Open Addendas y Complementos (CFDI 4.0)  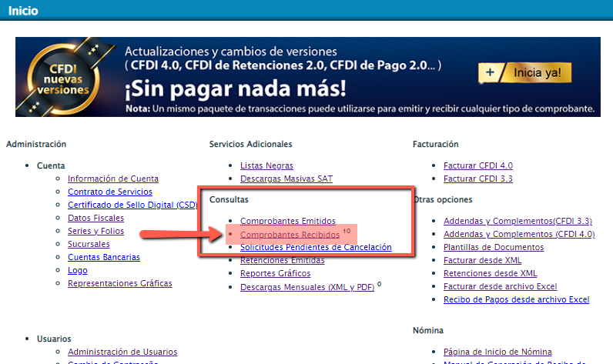click(x=519, y=234)
